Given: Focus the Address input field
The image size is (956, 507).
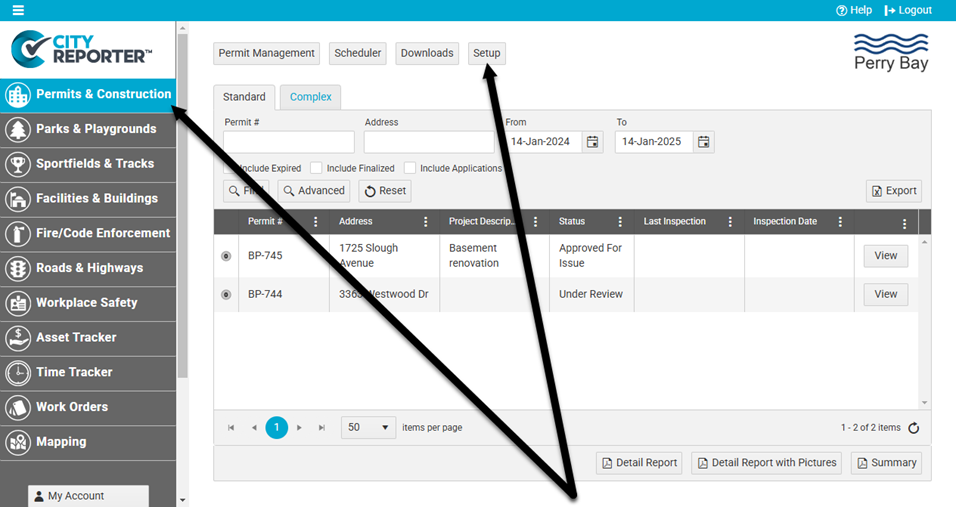Looking at the screenshot, I should (x=429, y=141).
